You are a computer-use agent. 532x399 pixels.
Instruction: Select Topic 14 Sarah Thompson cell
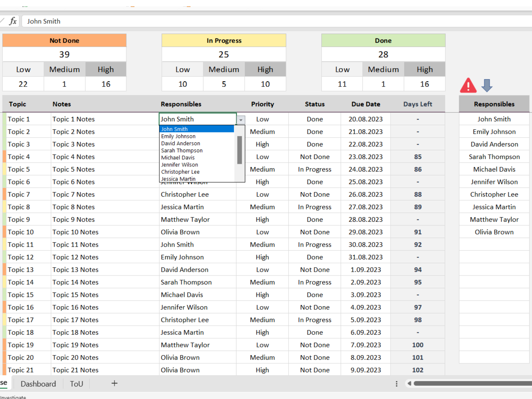click(x=197, y=282)
